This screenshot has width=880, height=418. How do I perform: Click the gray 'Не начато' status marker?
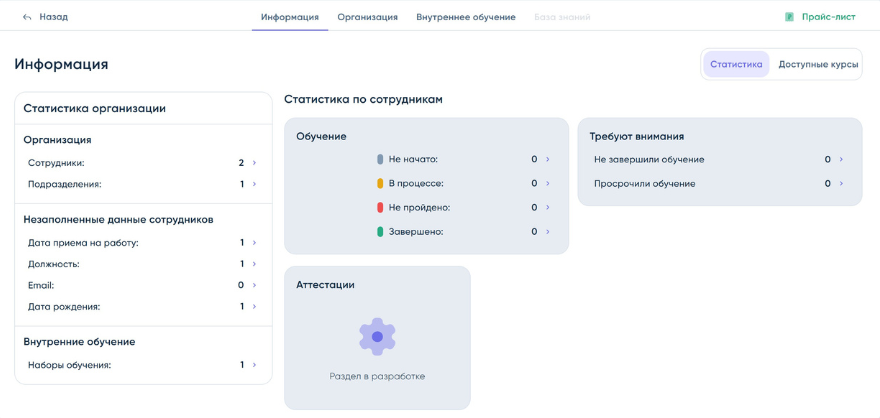pos(380,159)
